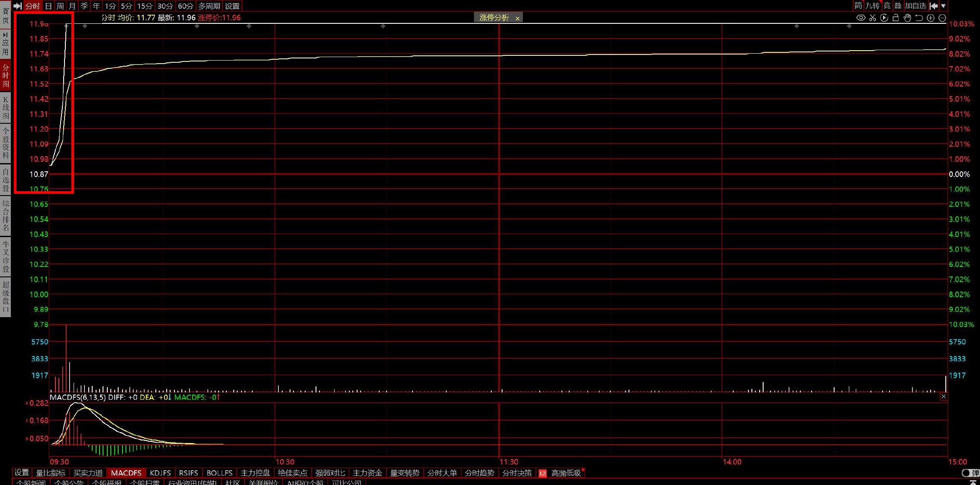The height and width of the screenshot is (485, 980).
Task: Click the 九转 button
Action: [873, 6]
